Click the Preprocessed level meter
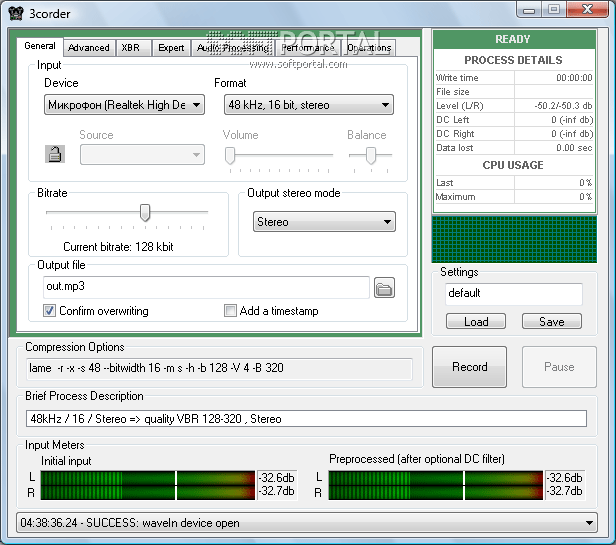616x545 pixels. [436, 485]
